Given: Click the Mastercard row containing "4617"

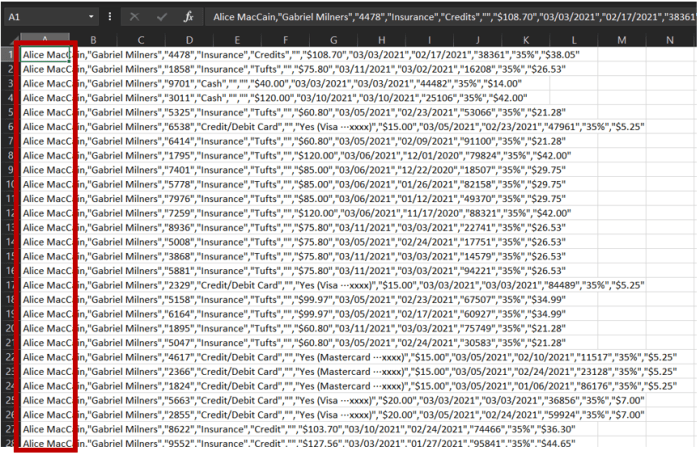Looking at the screenshot, I should (350, 357).
